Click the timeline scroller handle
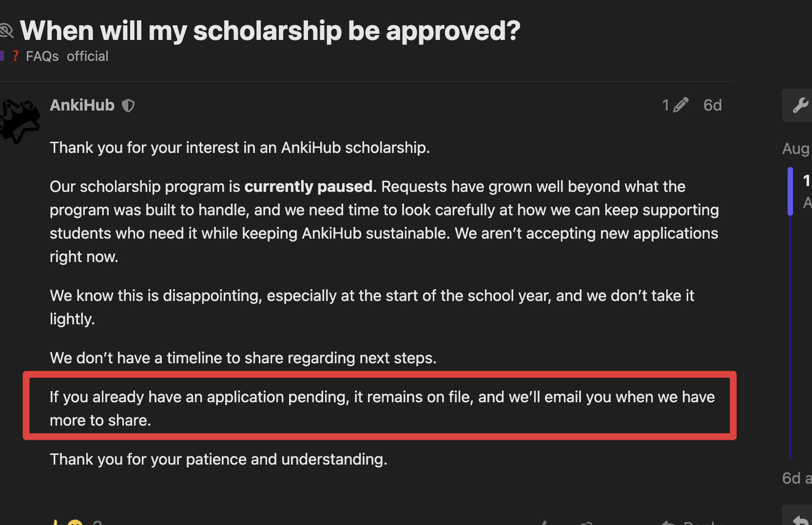Image resolution: width=812 pixels, height=525 pixels. (x=790, y=191)
